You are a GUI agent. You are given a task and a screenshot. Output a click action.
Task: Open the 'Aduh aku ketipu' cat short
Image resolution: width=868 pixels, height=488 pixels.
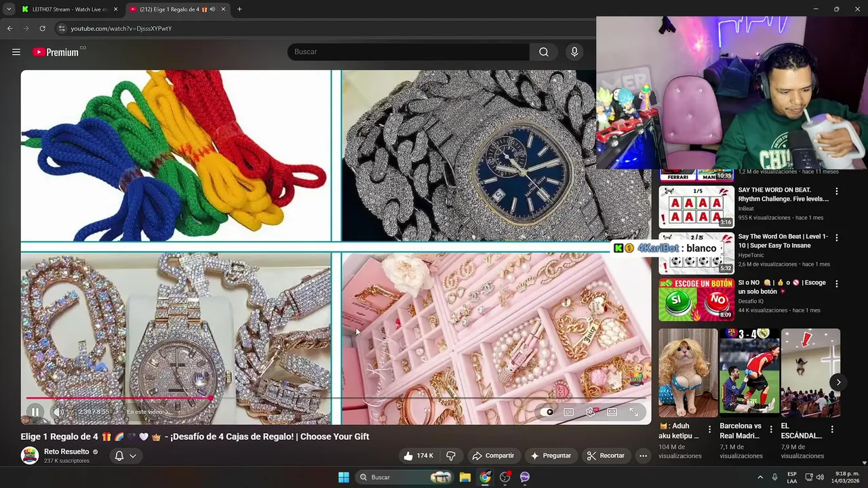[688, 373]
